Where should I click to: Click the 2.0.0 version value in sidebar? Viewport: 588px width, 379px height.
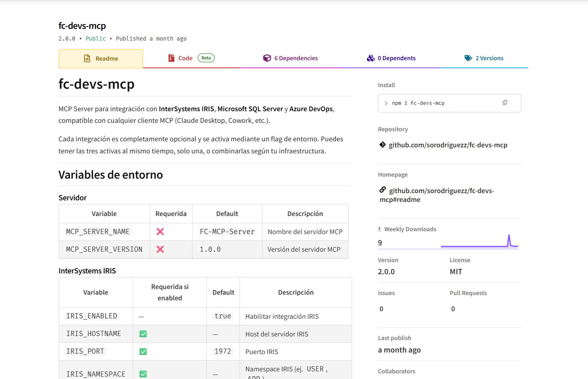[386, 272]
